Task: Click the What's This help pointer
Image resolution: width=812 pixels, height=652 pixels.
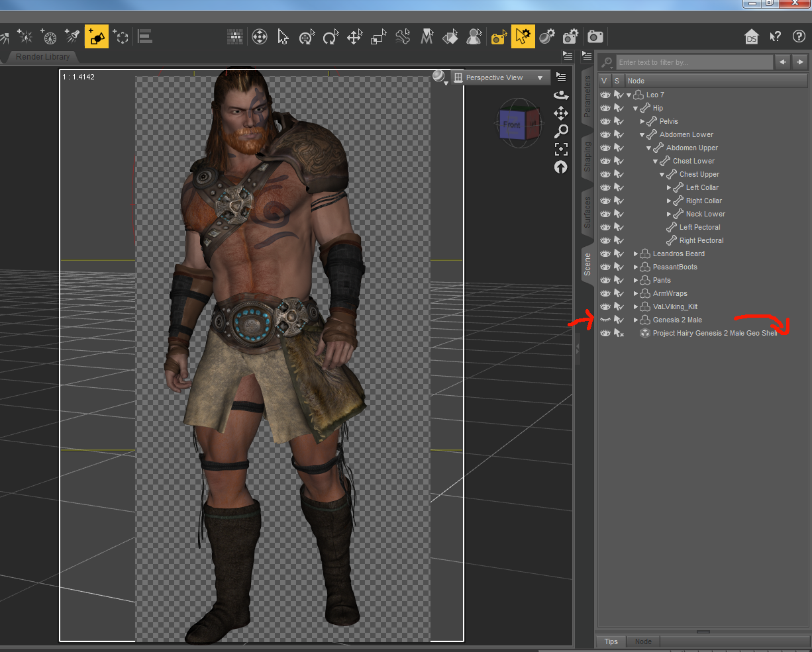Action: [x=775, y=36]
